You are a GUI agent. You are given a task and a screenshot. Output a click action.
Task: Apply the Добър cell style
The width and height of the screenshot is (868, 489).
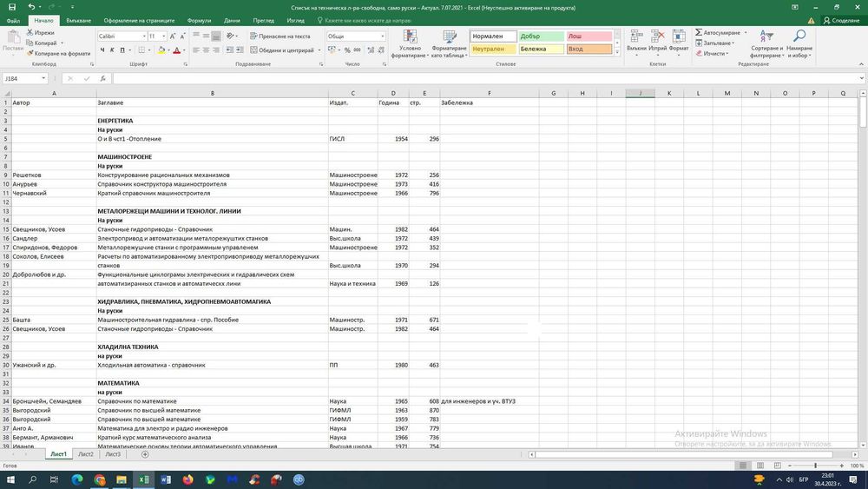tap(541, 36)
